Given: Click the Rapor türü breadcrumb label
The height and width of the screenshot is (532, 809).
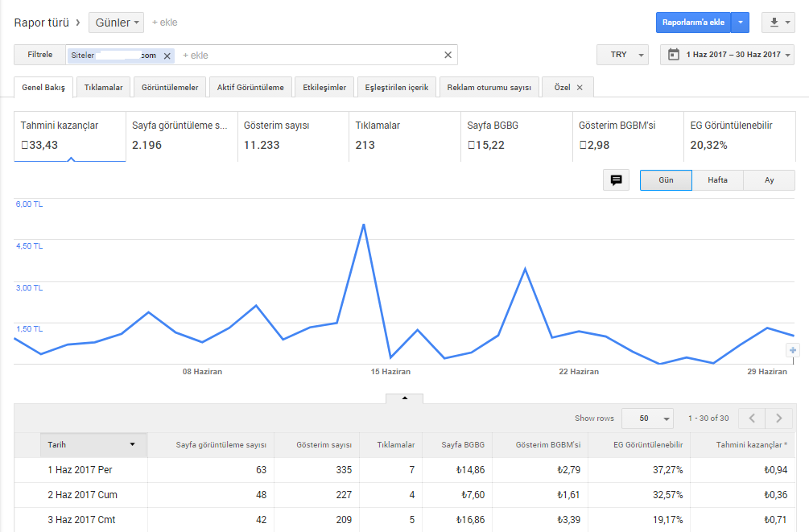Looking at the screenshot, I should (41, 23).
